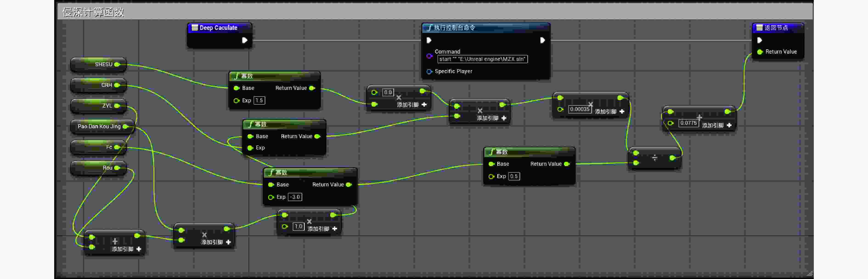868x279 pixels.
Task: Click the Specific Player input pin
Action: click(x=429, y=71)
